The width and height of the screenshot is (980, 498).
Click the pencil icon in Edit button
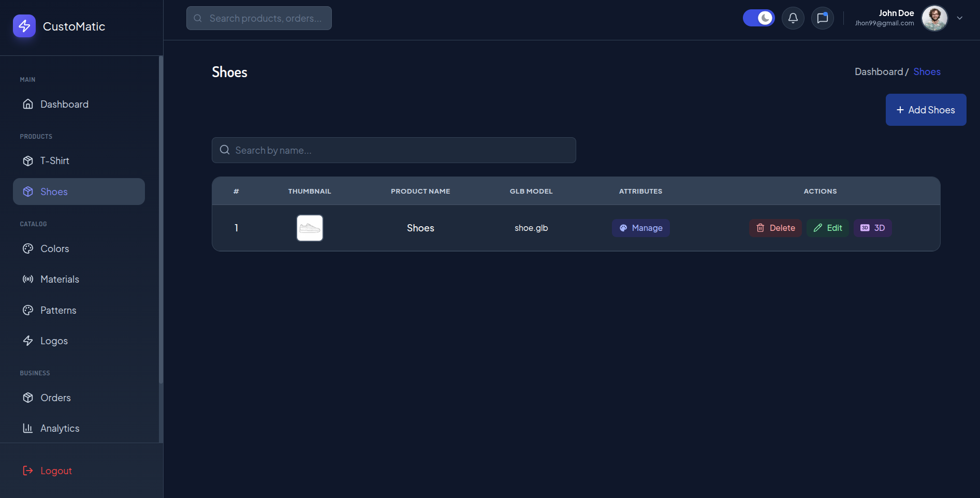click(818, 228)
